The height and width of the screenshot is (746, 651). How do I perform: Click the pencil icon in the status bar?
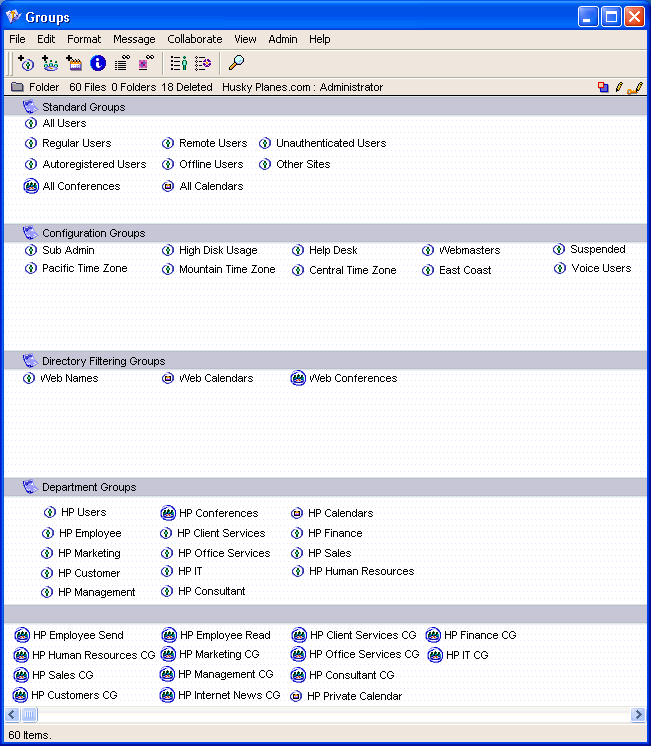tap(619, 87)
